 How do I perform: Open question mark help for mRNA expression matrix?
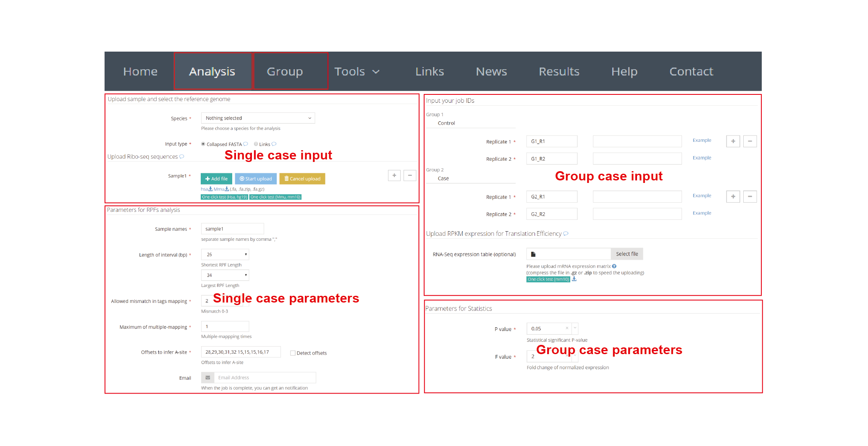click(x=614, y=266)
